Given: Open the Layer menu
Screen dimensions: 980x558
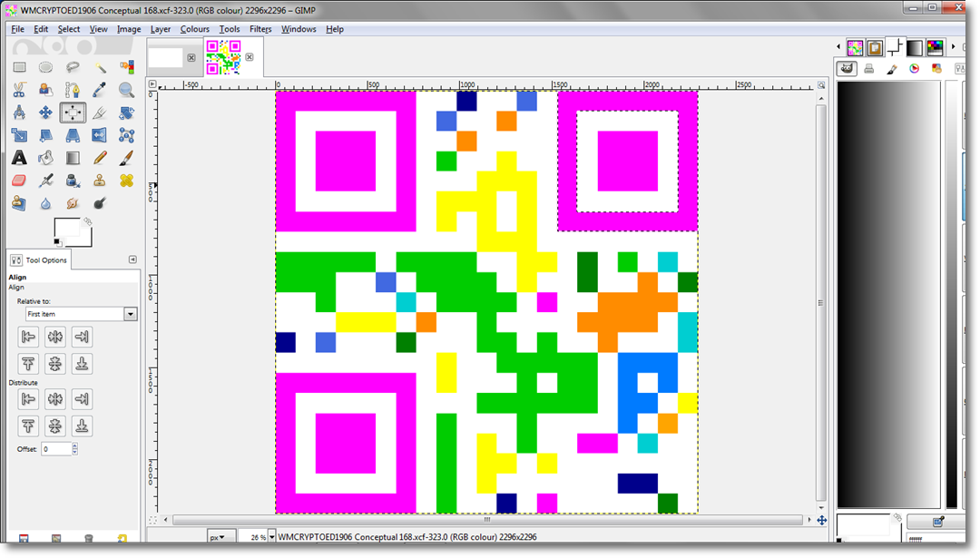Looking at the screenshot, I should pos(161,29).
